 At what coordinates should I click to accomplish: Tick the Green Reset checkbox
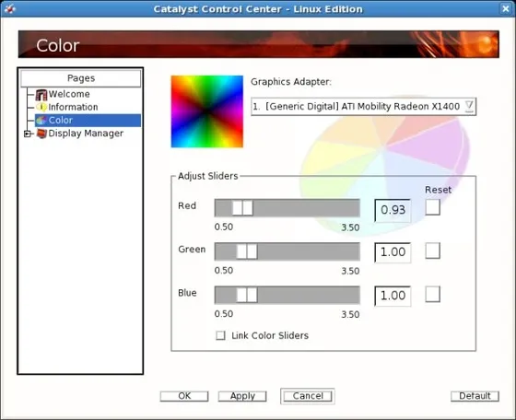tap(432, 251)
